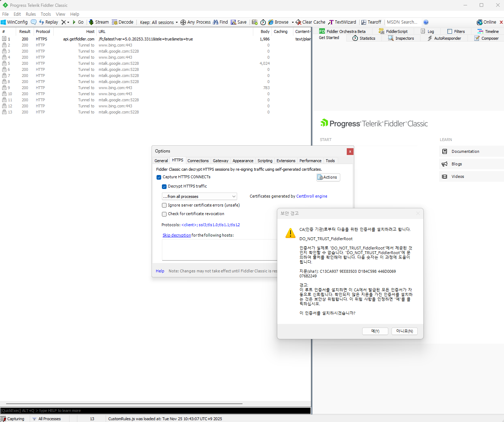This screenshot has width=504, height=422.
Task: Expand Keep All sessions dropdown
Action: 159,22
